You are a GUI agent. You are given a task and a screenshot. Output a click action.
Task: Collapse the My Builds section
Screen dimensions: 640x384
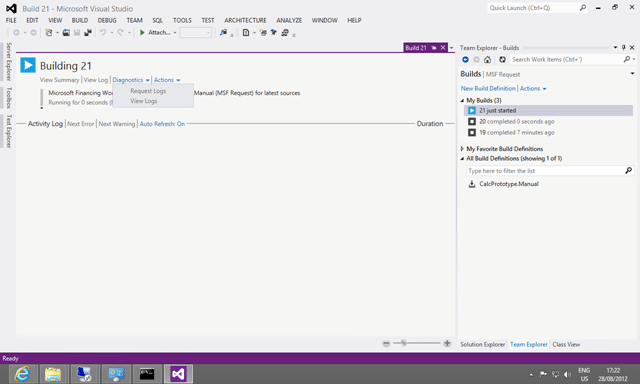point(462,100)
